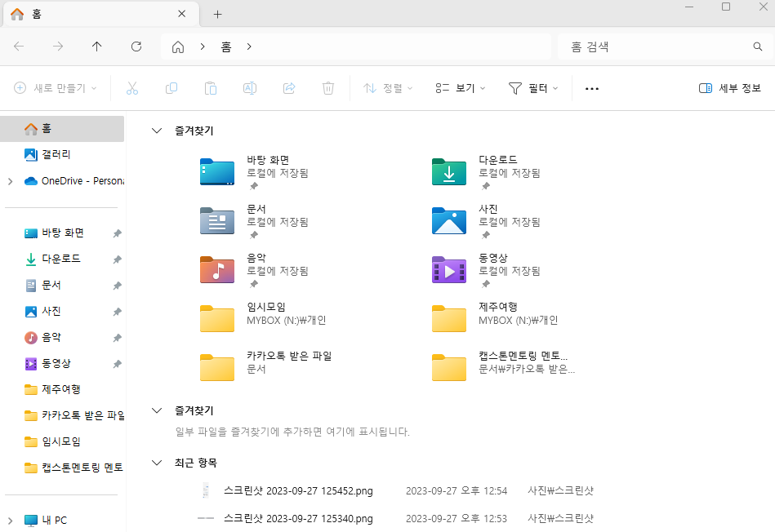The height and width of the screenshot is (532, 775).
Task: Collapse the 최근 항목 section
Action: pos(156,463)
